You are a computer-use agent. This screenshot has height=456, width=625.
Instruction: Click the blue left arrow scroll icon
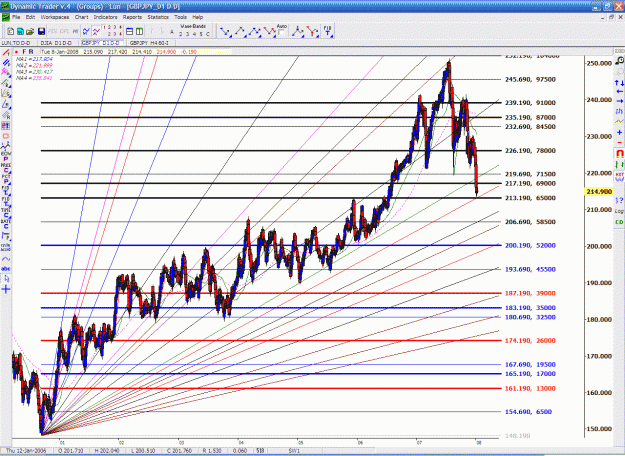coord(619,92)
